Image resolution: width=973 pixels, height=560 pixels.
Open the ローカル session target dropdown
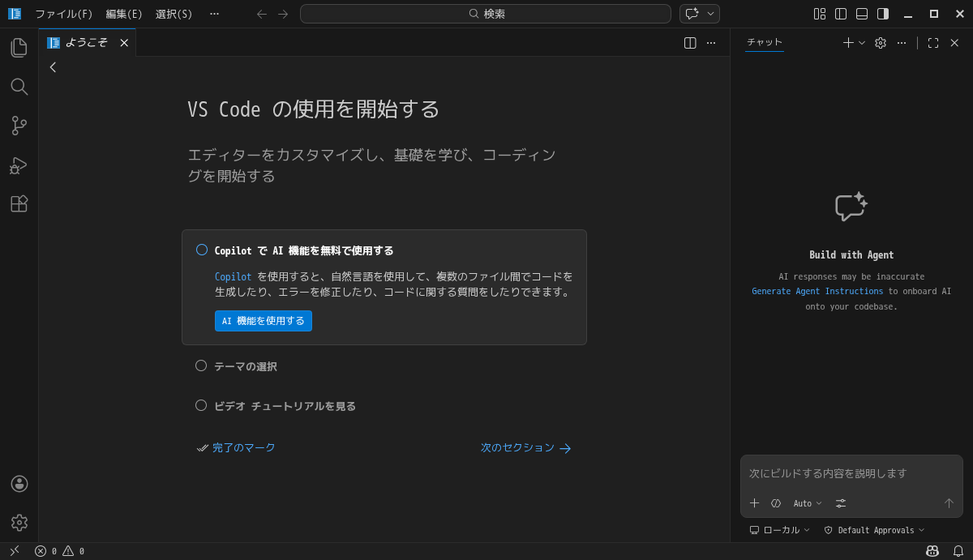780,530
